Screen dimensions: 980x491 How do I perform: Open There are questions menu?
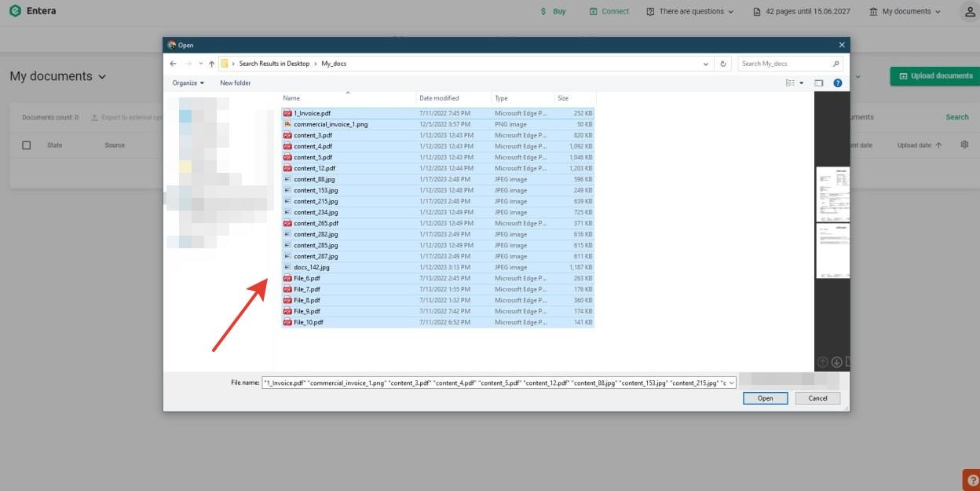coord(690,12)
